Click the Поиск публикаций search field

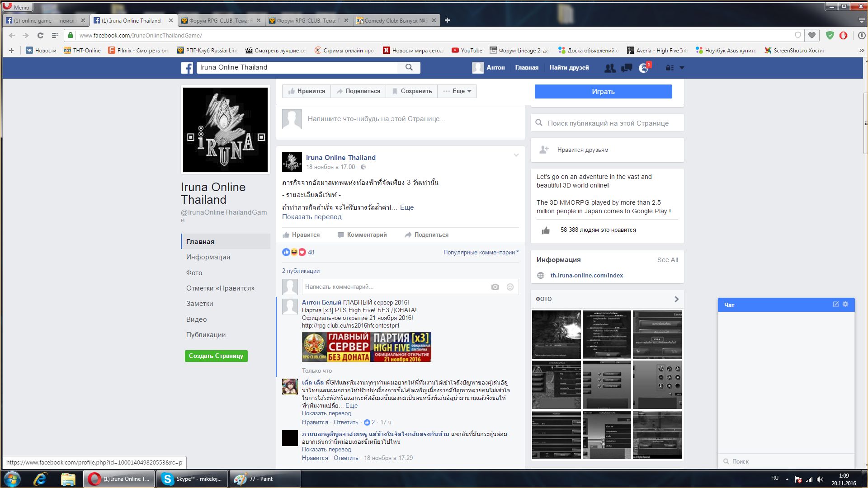[x=607, y=123]
